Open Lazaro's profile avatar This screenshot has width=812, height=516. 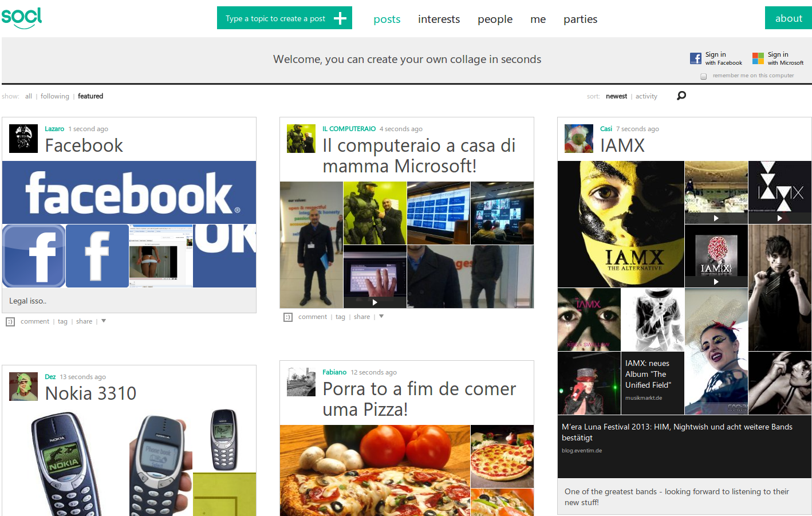(23, 139)
